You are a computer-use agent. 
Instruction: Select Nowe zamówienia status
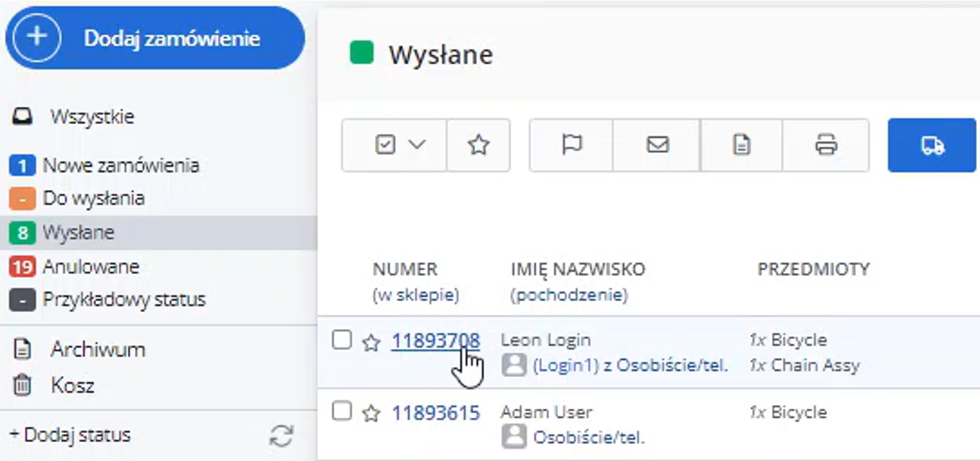click(x=121, y=165)
